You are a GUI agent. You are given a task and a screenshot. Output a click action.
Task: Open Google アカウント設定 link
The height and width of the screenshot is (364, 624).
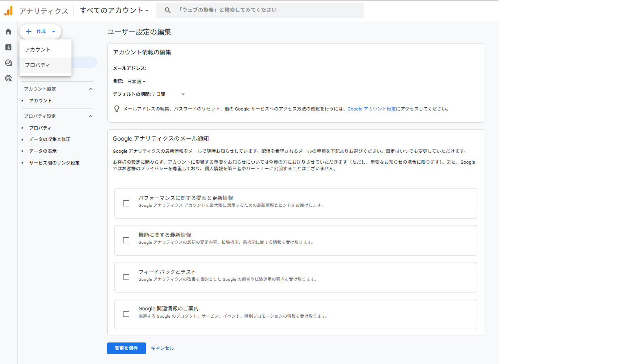[x=371, y=109]
